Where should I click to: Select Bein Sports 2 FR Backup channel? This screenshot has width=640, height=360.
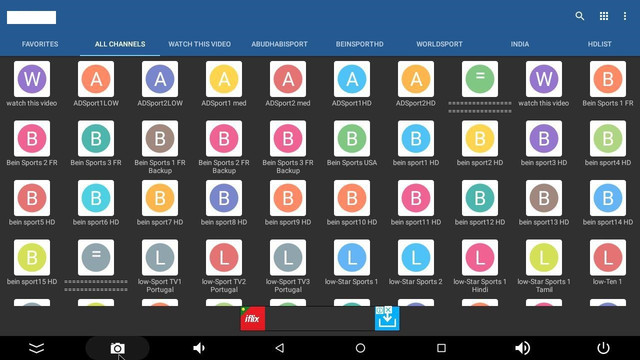[x=224, y=138]
